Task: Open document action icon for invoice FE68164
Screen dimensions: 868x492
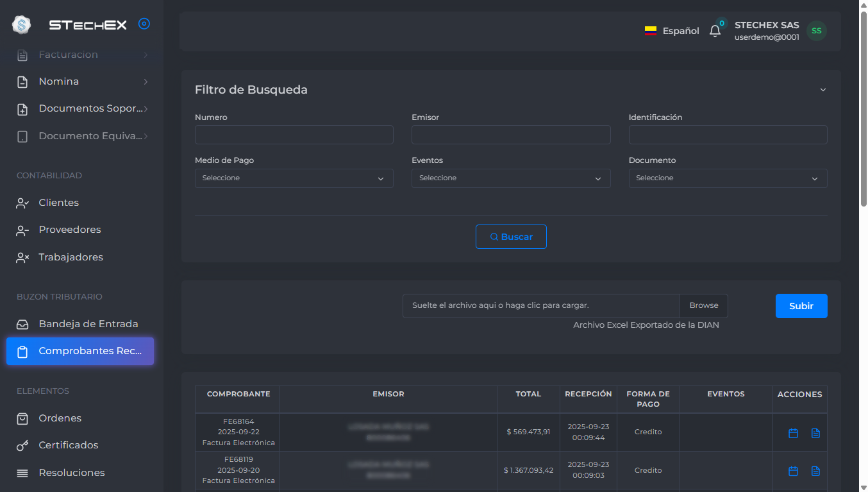Action: (815, 433)
